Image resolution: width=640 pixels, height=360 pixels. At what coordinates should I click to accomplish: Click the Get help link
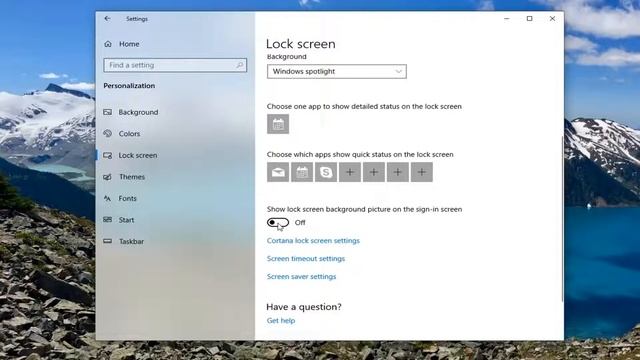pyautogui.click(x=281, y=320)
